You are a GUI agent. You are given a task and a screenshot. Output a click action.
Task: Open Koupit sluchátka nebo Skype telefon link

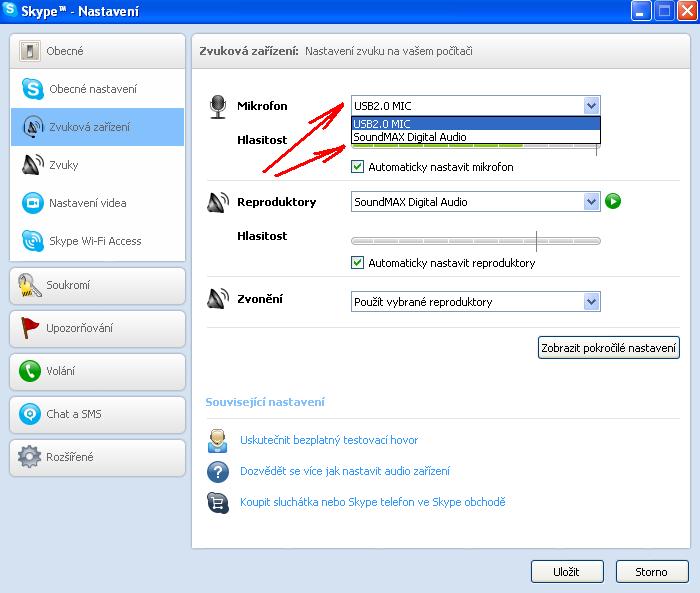point(373,502)
